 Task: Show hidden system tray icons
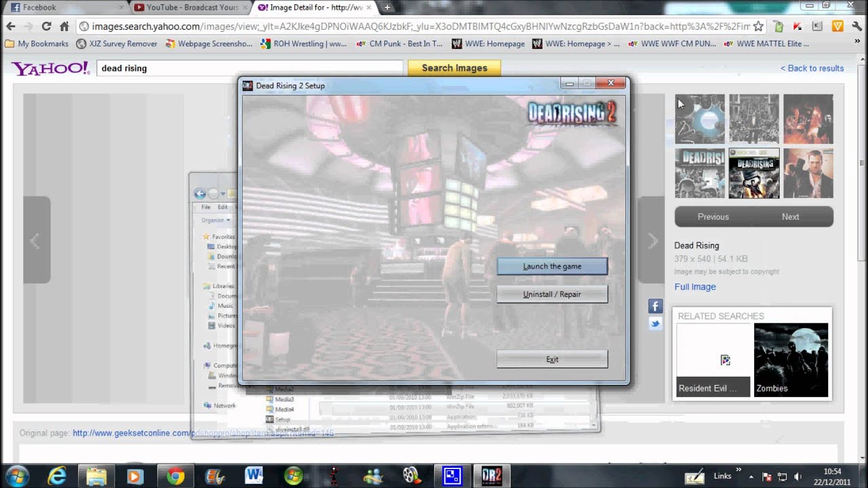[751, 476]
